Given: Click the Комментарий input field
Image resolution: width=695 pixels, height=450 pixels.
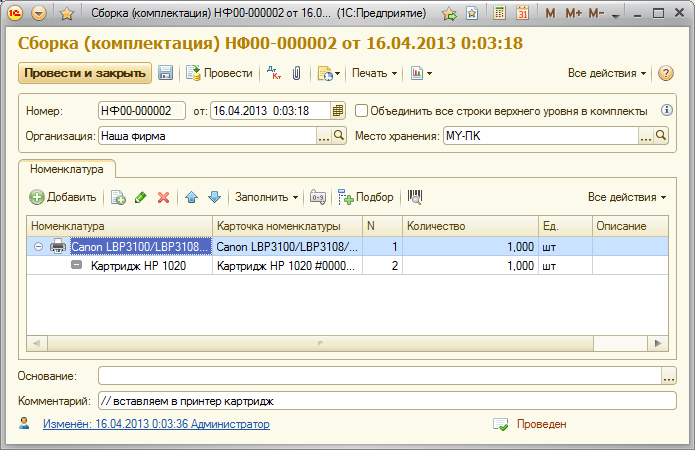Looking at the screenshot, I should pyautogui.click(x=387, y=401).
